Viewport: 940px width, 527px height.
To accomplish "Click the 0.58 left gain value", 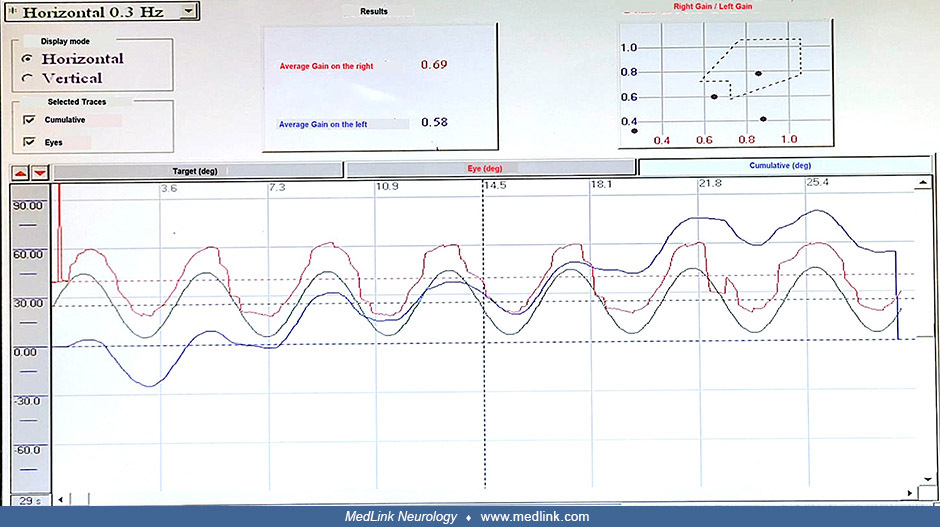I will 434,122.
